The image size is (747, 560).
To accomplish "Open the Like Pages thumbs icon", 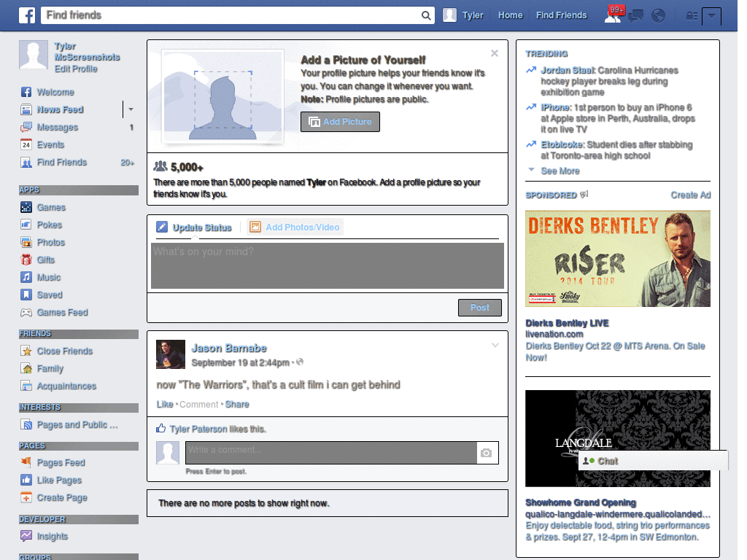I will (x=26, y=480).
